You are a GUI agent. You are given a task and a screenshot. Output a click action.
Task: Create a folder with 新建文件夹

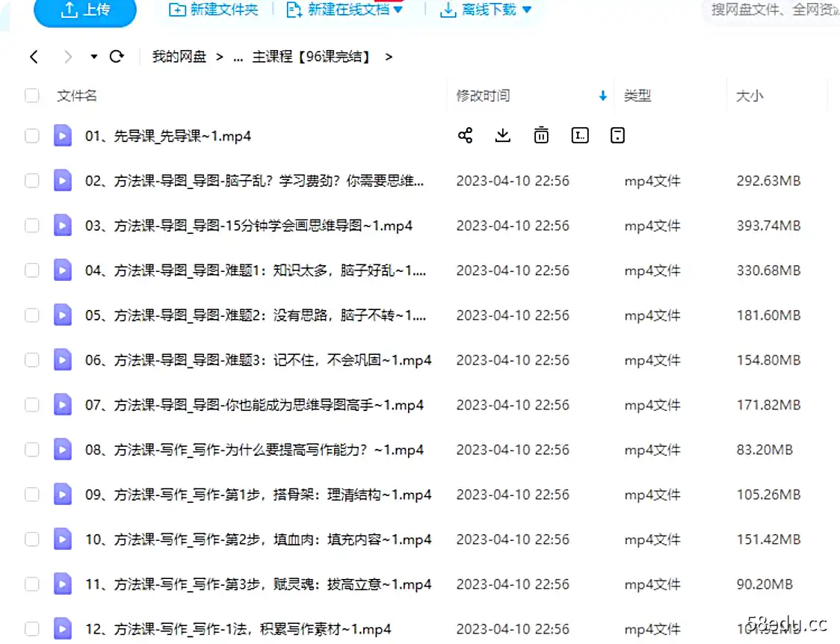[x=214, y=10]
